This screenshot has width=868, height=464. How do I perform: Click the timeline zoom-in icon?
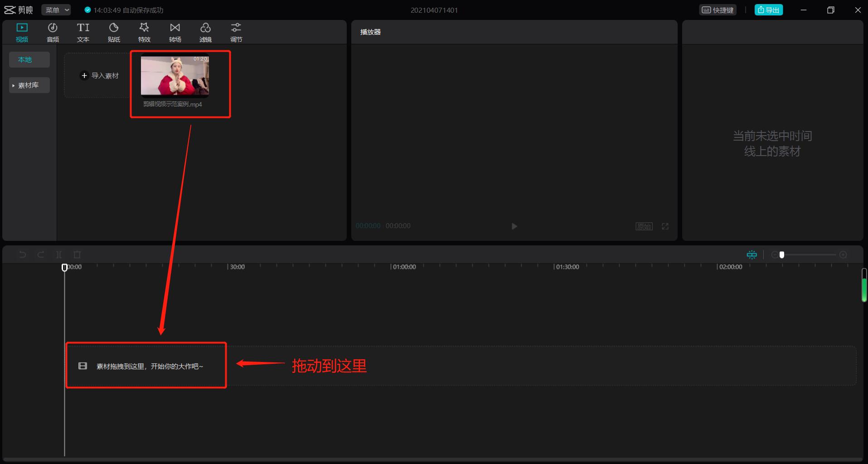point(843,255)
